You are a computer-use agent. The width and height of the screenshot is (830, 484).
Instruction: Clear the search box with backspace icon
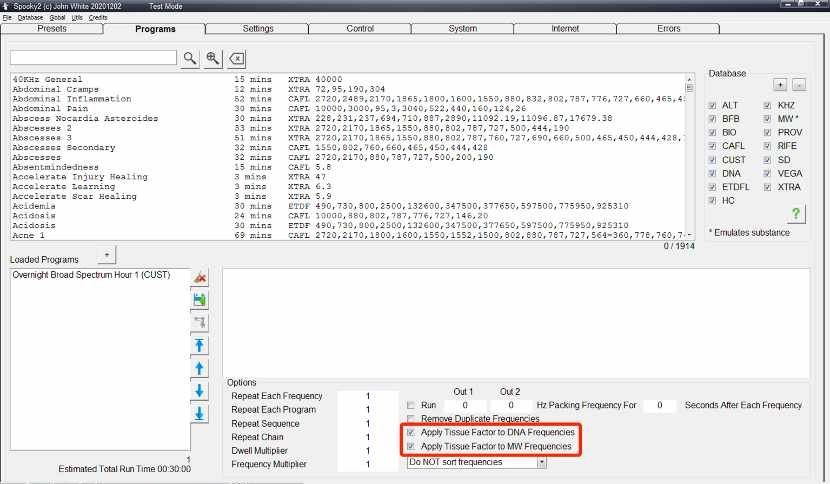coord(237,58)
